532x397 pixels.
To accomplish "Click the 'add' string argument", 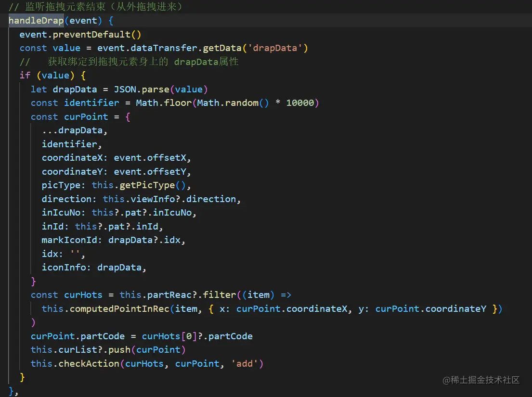I will click(245, 364).
